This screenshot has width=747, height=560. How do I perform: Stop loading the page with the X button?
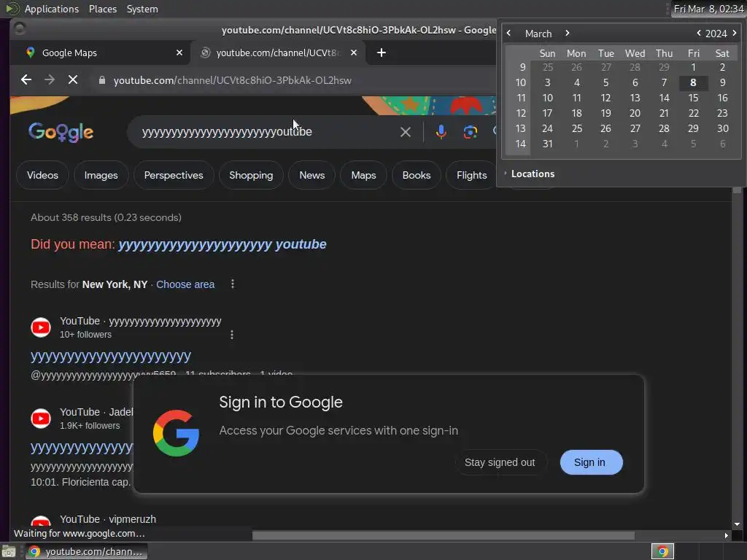pos(73,80)
